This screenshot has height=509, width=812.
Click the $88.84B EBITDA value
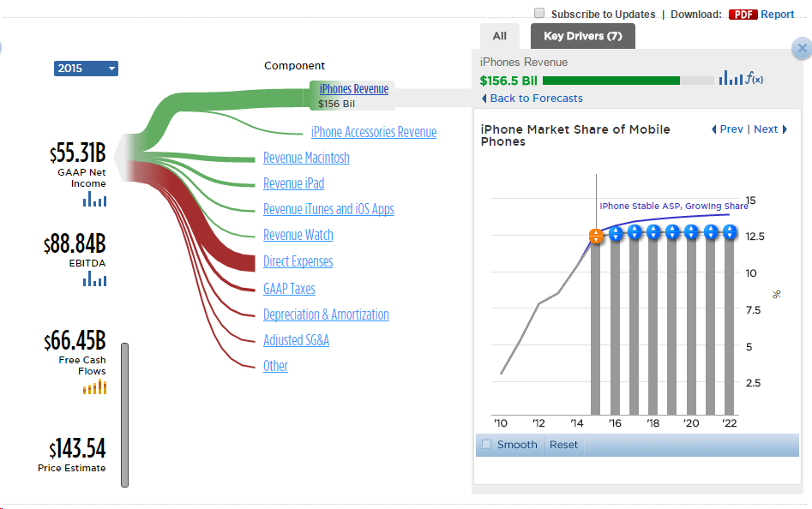75,243
